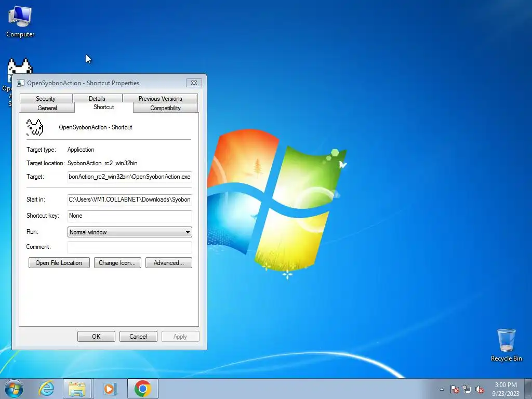Viewport: 532px width, 399px height.
Task: Launch Internet Explorer from taskbar
Action: (x=46, y=389)
